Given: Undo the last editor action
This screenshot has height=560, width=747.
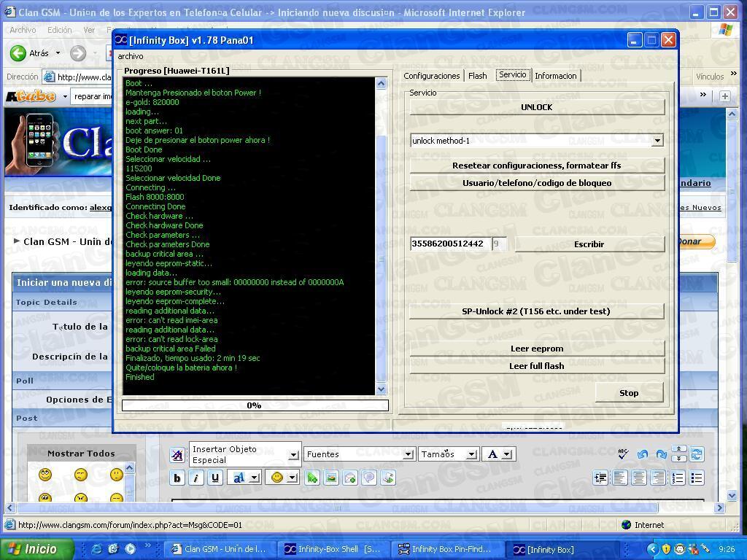Looking at the screenshot, I should pyautogui.click(x=643, y=454).
